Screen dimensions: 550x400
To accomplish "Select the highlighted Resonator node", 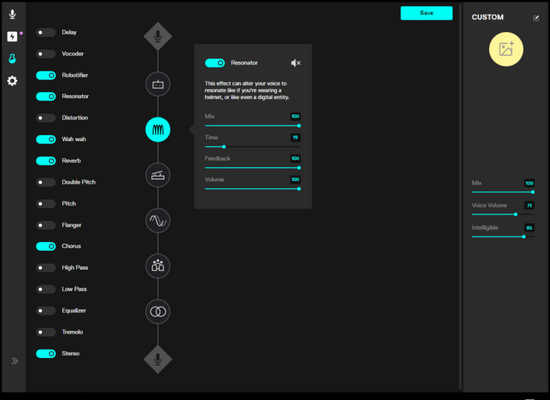I will pos(158,130).
